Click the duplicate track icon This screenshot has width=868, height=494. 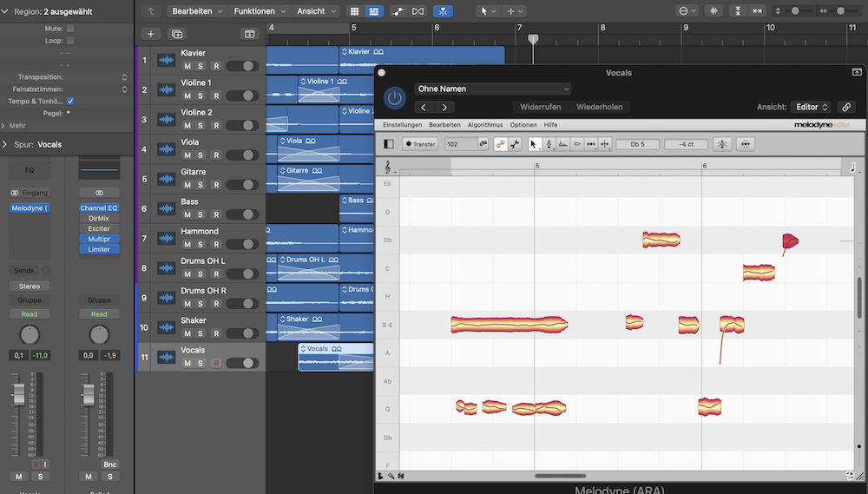point(177,34)
